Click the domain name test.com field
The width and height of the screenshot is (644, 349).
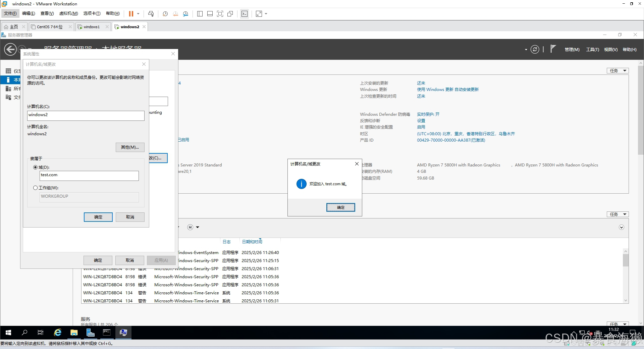pyautogui.click(x=89, y=176)
